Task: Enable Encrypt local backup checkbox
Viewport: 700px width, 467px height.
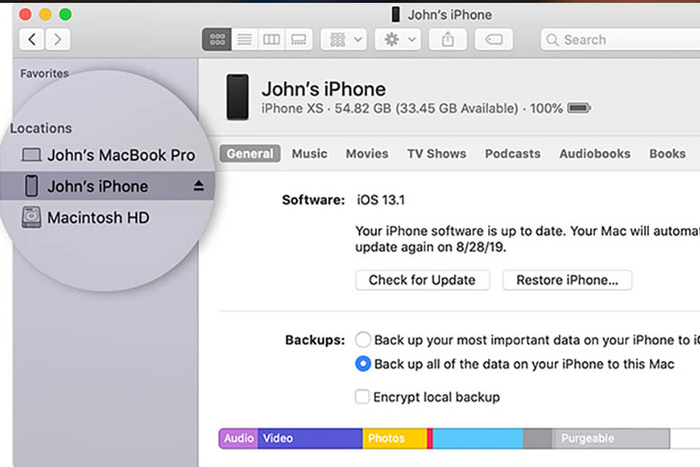Action: coord(363,397)
